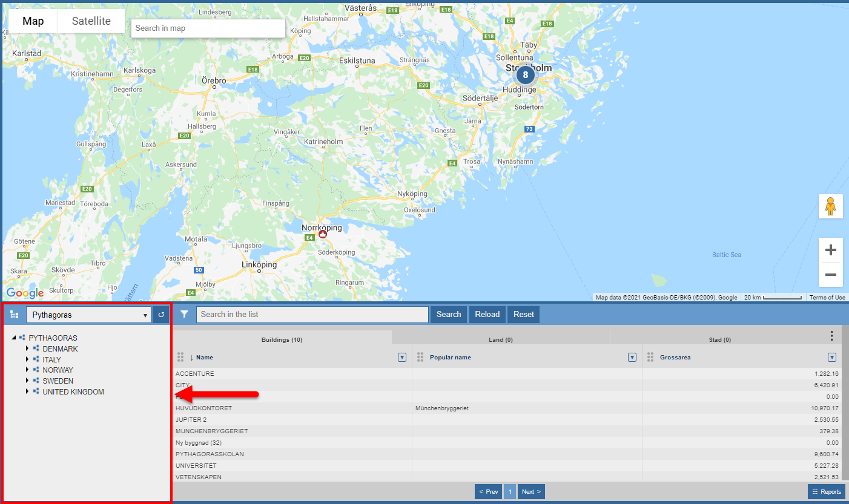The width and height of the screenshot is (849, 504).
Task: Select the HUVUDKONTORET row
Action: [x=507, y=408]
